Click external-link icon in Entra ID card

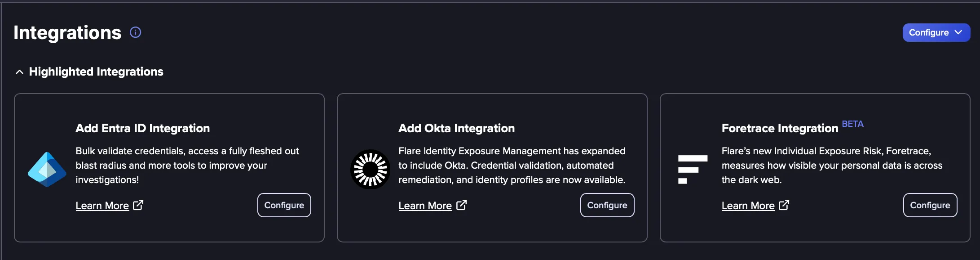[x=138, y=205]
